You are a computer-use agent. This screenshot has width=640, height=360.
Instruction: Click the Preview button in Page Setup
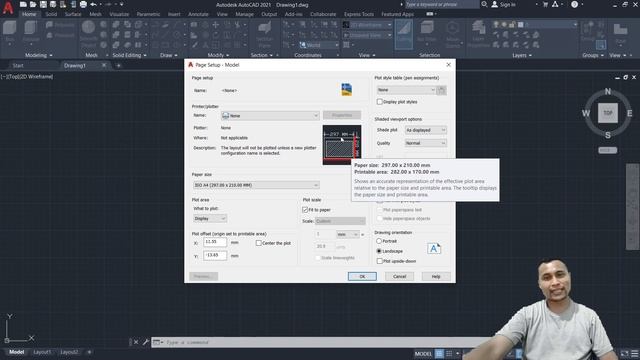pos(203,276)
